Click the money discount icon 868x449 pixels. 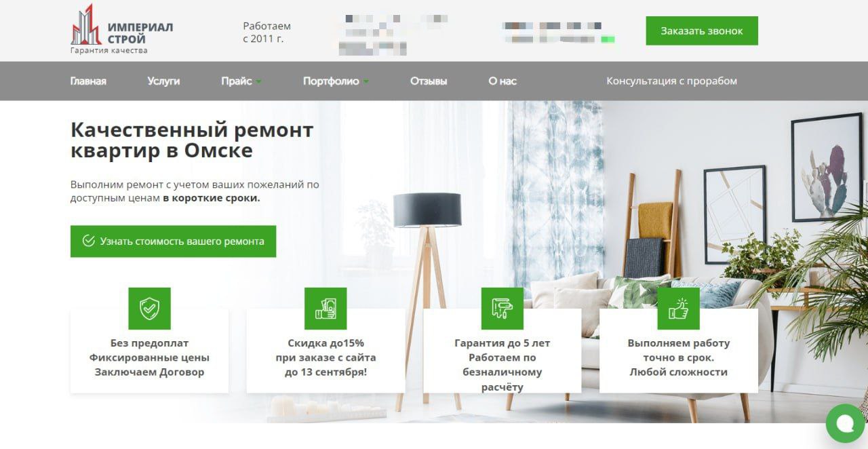[x=325, y=309]
